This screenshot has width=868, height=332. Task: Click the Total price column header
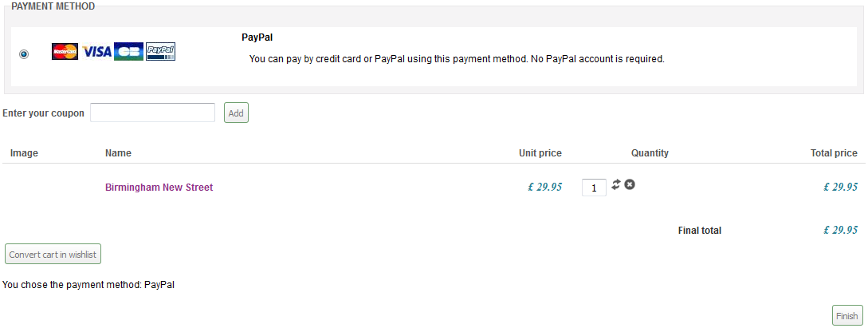(834, 153)
